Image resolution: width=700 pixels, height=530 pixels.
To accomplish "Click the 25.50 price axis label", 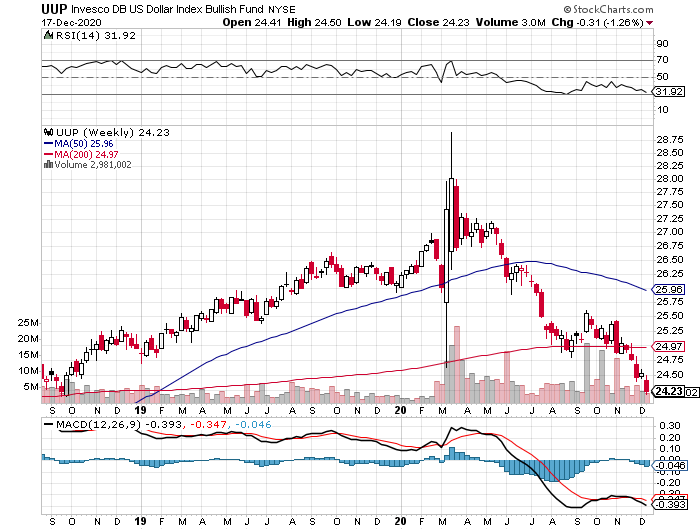I will point(670,316).
